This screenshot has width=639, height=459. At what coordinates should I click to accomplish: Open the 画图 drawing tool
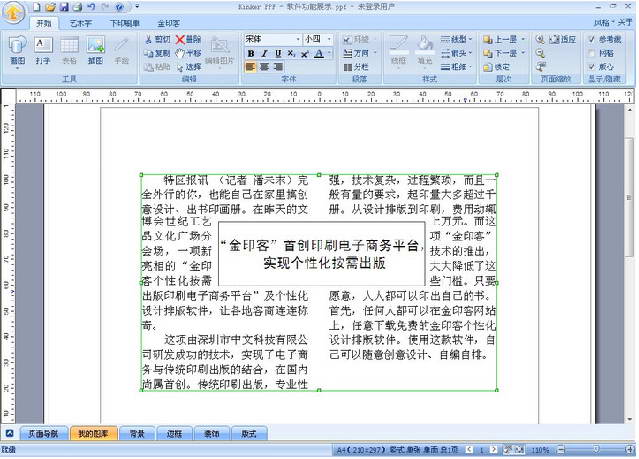pyautogui.click(x=18, y=49)
